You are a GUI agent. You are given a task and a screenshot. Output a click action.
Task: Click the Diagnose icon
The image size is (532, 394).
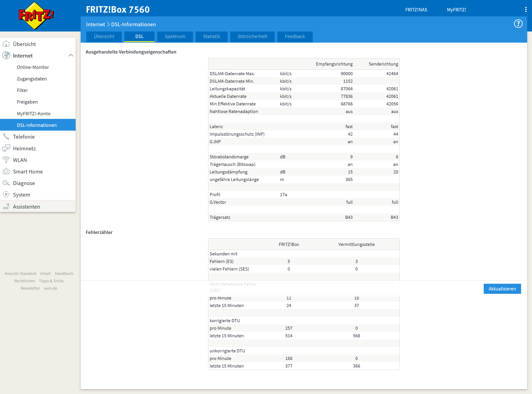(x=6, y=183)
